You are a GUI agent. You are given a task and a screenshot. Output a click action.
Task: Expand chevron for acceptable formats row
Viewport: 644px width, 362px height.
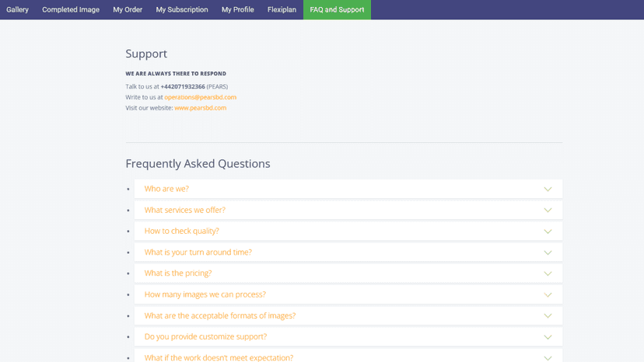coord(548,316)
